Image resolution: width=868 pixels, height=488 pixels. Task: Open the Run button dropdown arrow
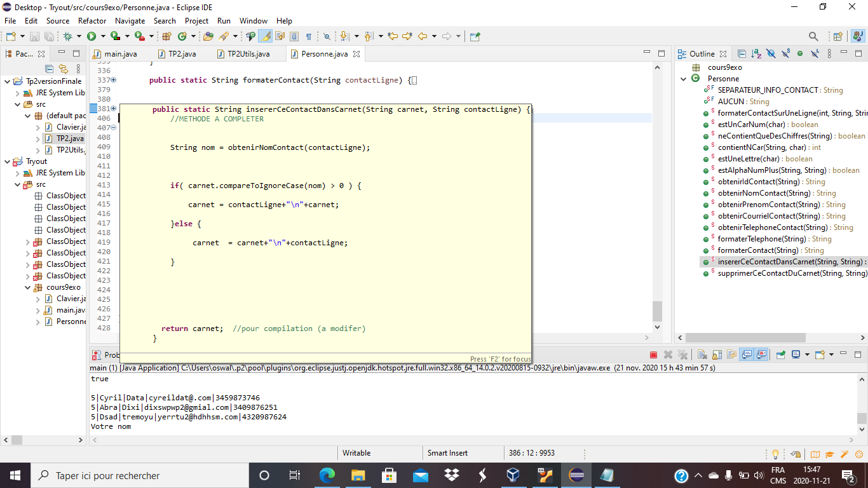click(102, 36)
